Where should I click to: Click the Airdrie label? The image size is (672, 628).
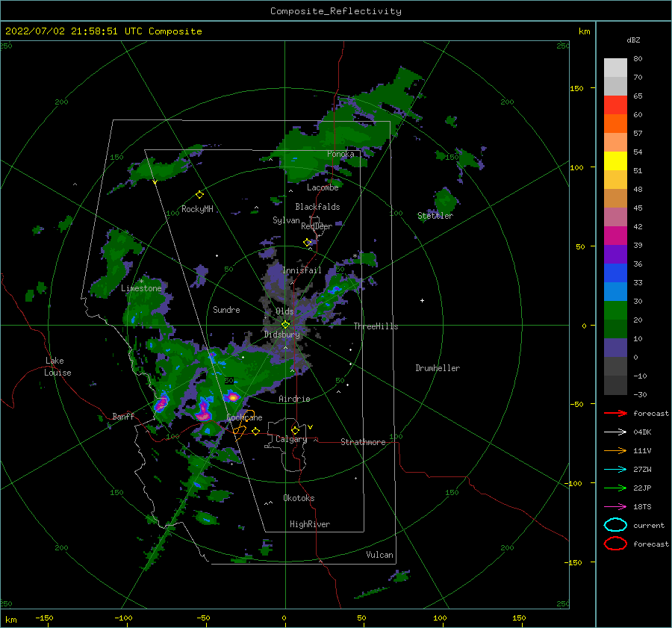(294, 399)
